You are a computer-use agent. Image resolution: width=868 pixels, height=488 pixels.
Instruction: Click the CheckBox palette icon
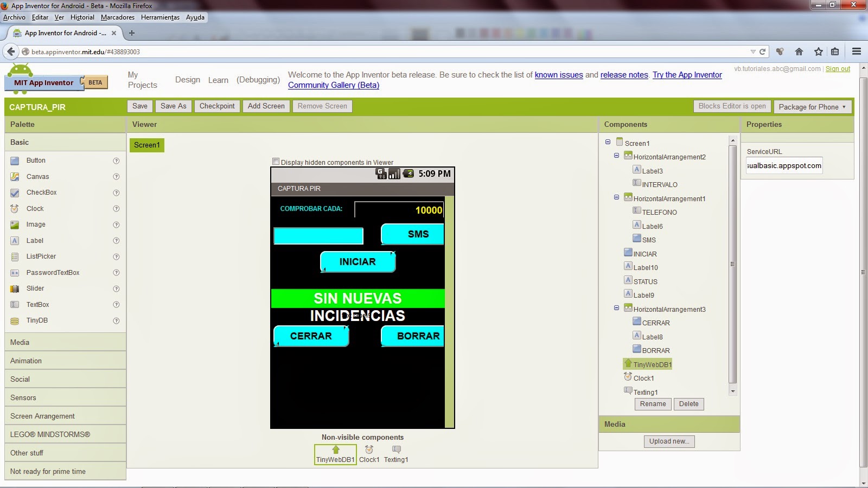pyautogui.click(x=15, y=192)
